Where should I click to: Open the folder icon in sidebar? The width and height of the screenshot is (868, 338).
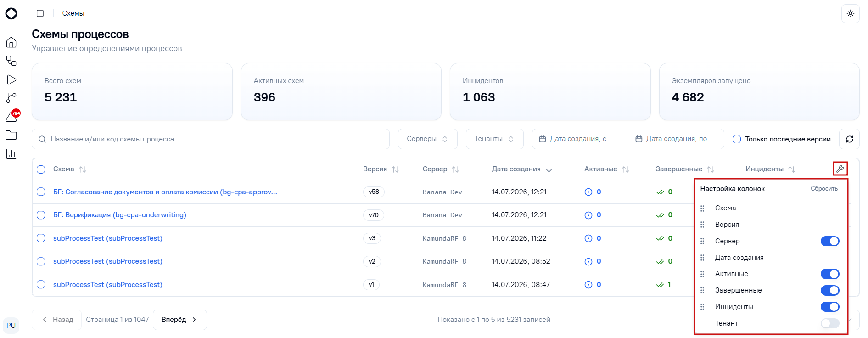(x=11, y=135)
